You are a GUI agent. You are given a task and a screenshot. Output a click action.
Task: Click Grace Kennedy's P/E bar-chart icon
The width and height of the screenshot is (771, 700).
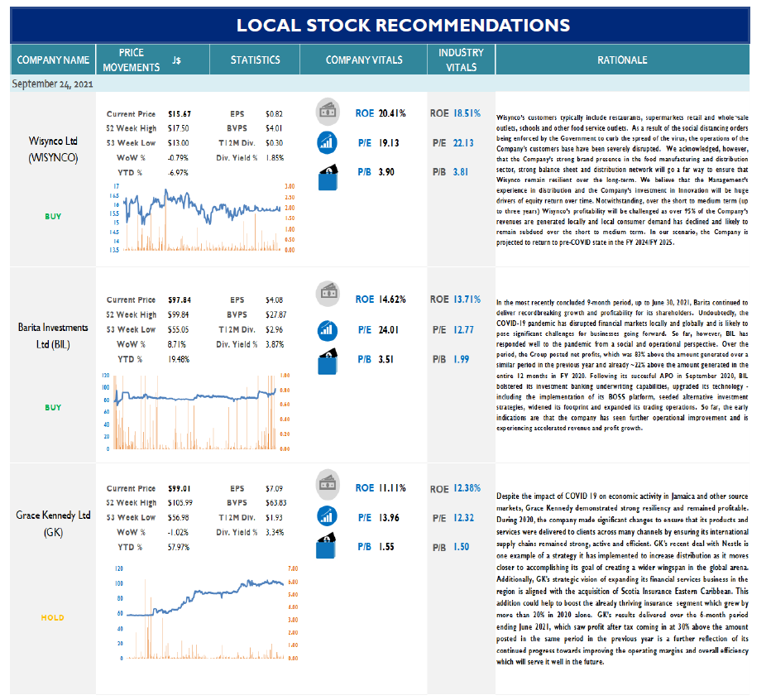pos(328,516)
